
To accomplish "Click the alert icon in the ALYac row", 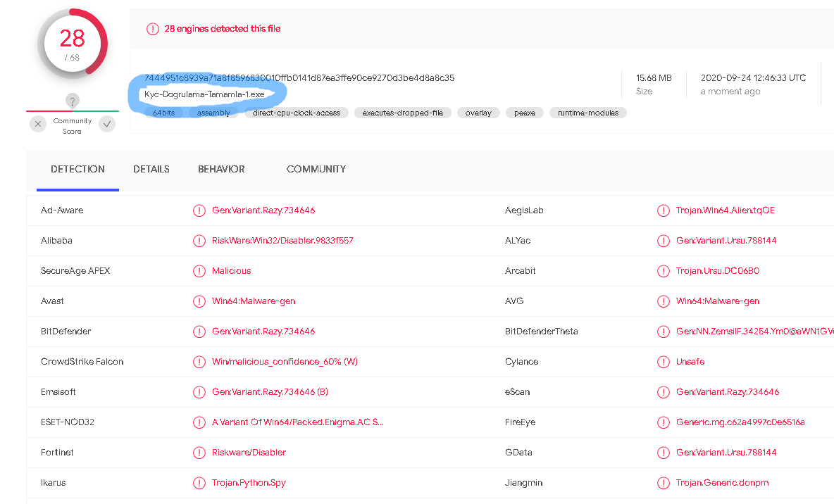I will (x=664, y=241).
